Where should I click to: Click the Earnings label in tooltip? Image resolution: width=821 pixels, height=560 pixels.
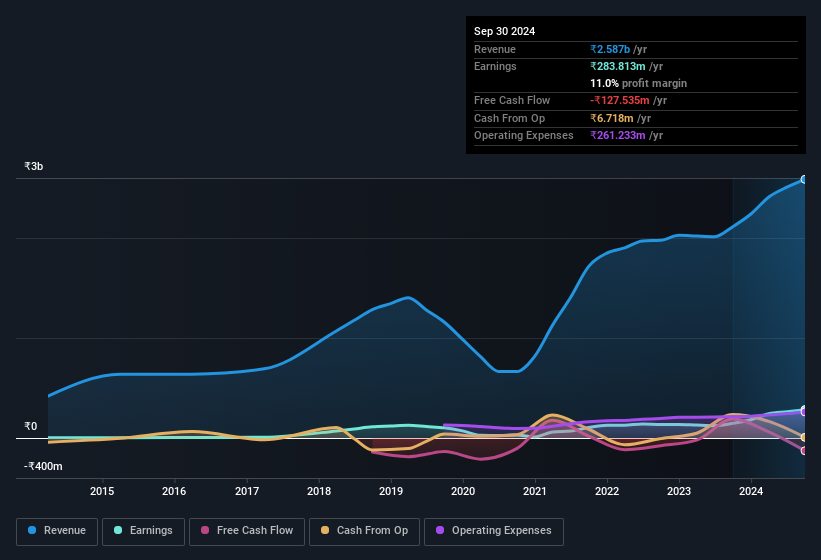[495, 66]
